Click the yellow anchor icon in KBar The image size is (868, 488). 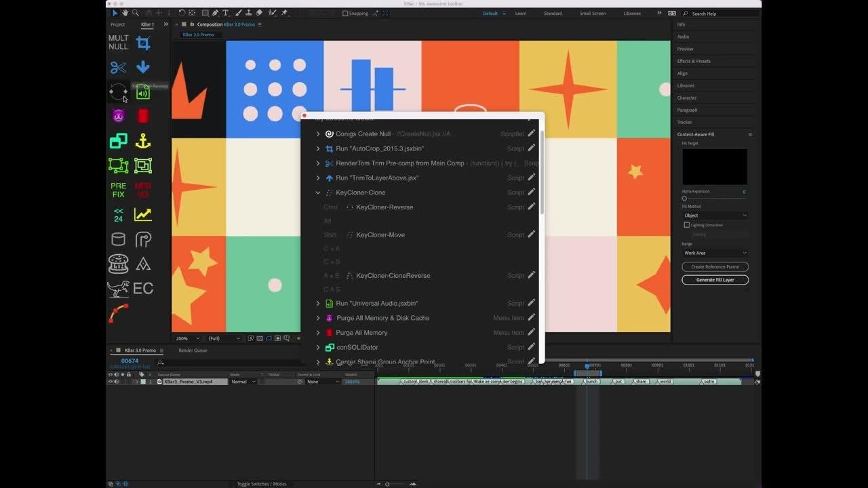pos(143,141)
